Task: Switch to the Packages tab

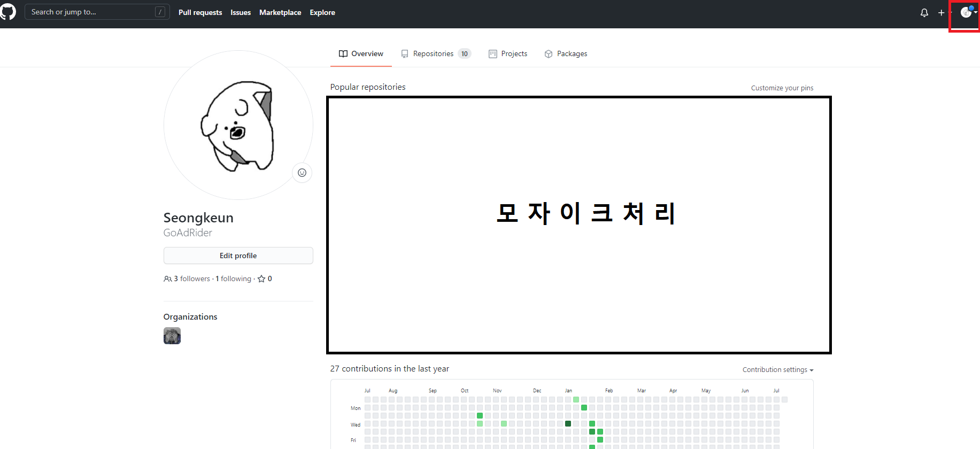Action: (x=566, y=53)
